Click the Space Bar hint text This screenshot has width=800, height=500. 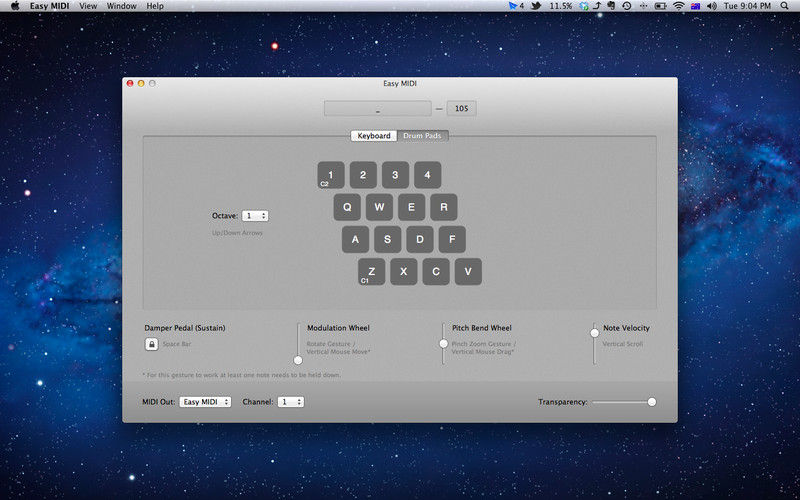click(x=177, y=344)
